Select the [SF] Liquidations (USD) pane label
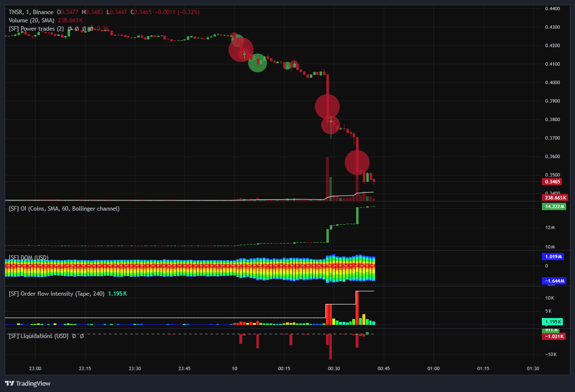The width and height of the screenshot is (575, 392). click(38, 336)
